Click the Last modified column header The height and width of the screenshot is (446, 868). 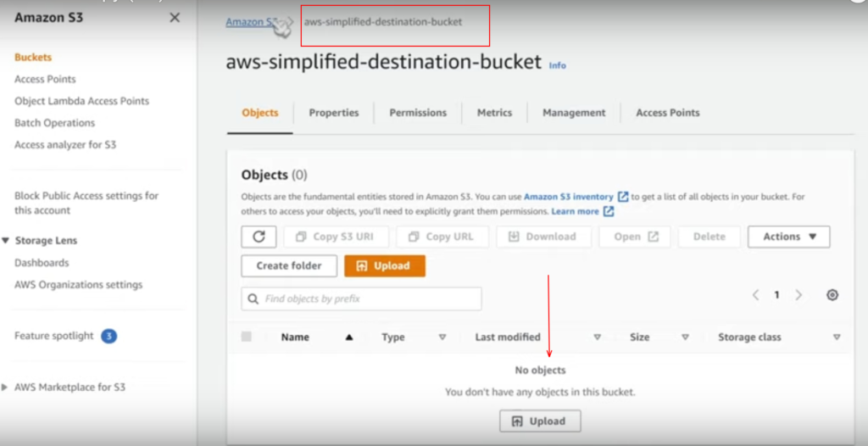[508, 337]
